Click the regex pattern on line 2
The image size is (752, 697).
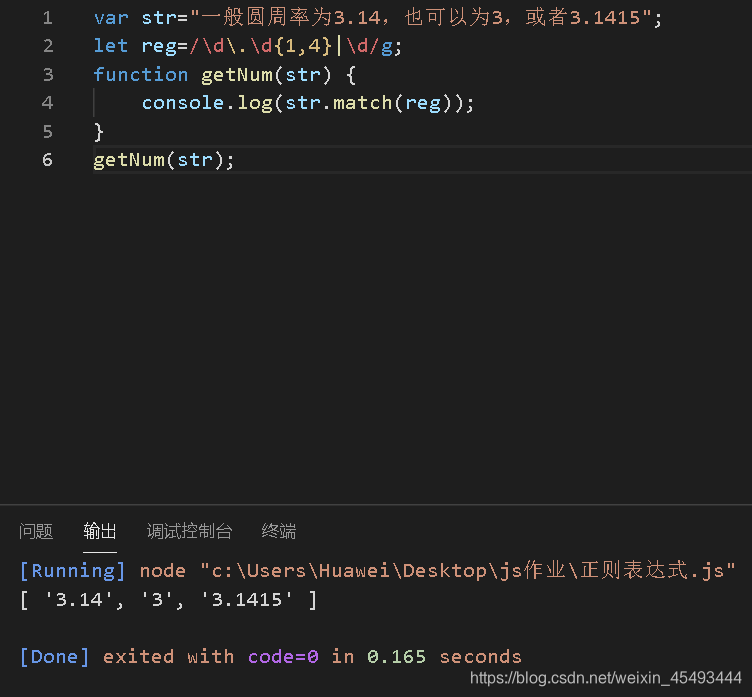[291, 46]
